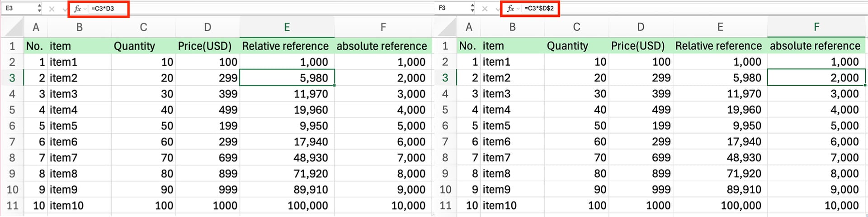Select column F header in the right spreadsheet
This screenshot has width=868, height=217.
[x=816, y=27]
